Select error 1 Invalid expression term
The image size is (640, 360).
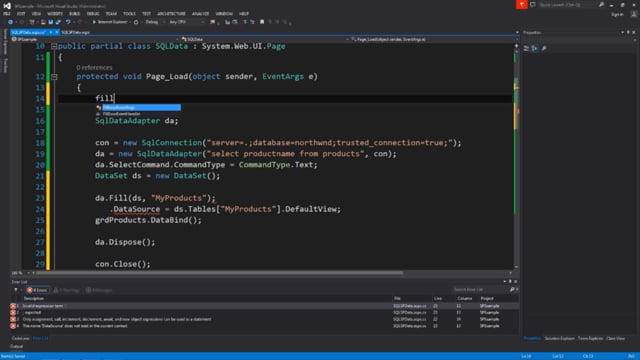coord(264,306)
